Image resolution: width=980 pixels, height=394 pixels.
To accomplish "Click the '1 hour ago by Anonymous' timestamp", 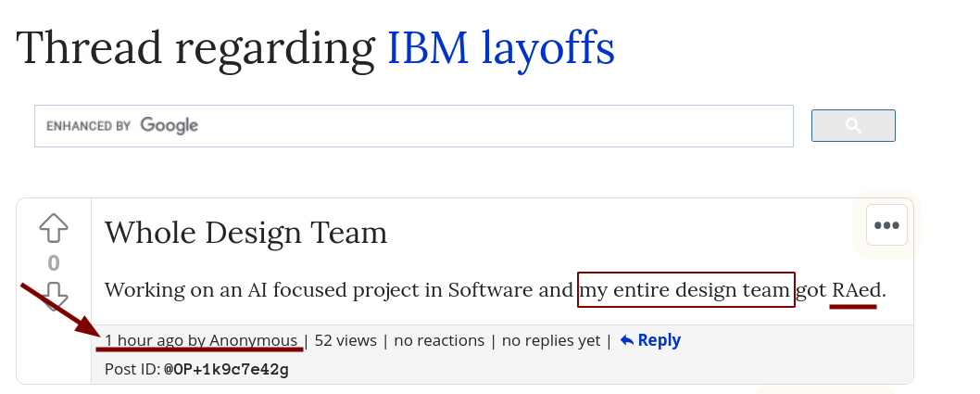I will click(x=201, y=340).
